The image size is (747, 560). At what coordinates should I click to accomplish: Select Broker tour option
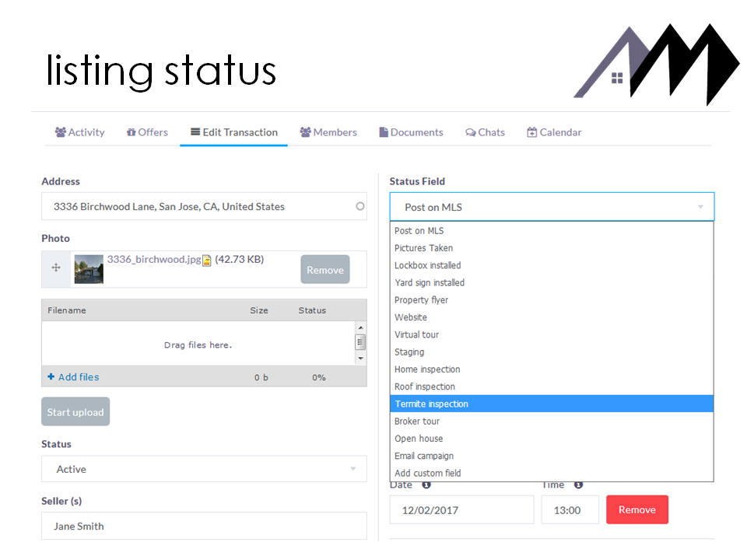[552, 422]
